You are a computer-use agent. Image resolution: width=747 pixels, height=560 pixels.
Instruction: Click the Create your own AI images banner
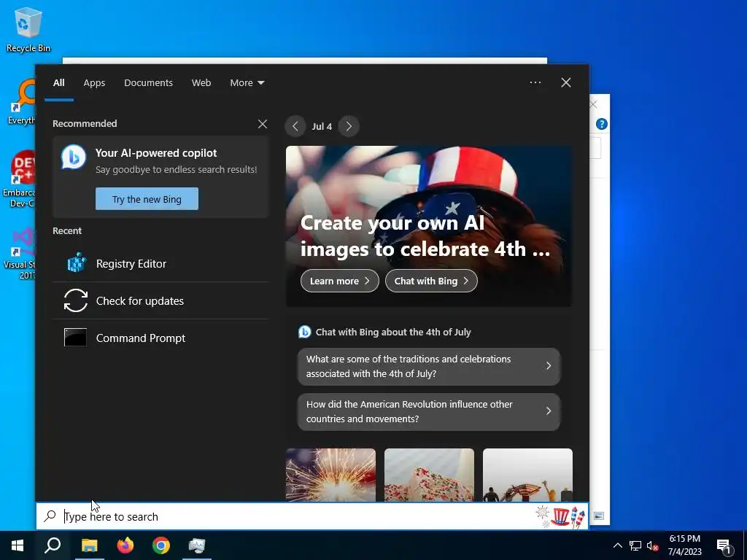[x=429, y=226]
